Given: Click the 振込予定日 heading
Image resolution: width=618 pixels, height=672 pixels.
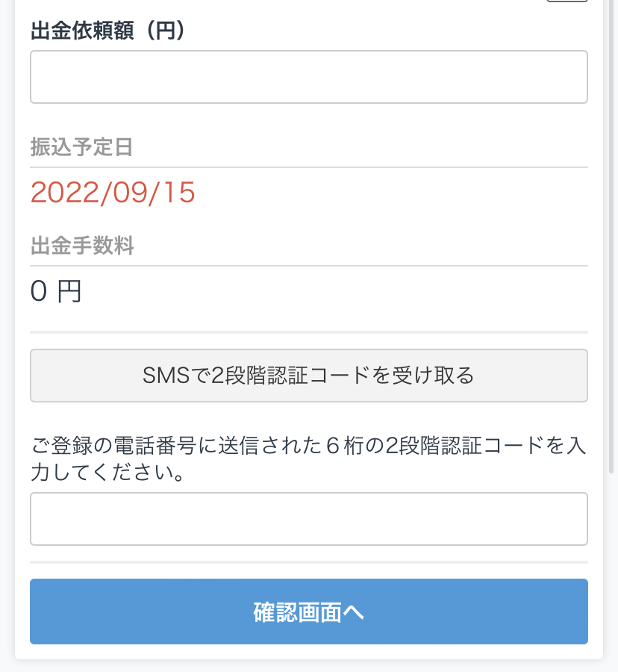Looking at the screenshot, I should coord(81,147).
